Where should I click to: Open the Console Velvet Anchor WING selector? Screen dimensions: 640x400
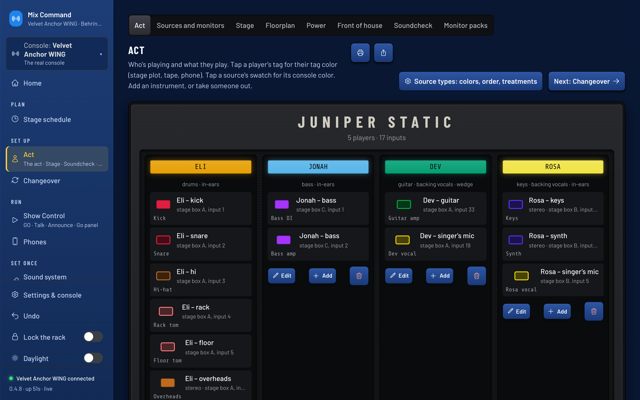click(x=57, y=54)
